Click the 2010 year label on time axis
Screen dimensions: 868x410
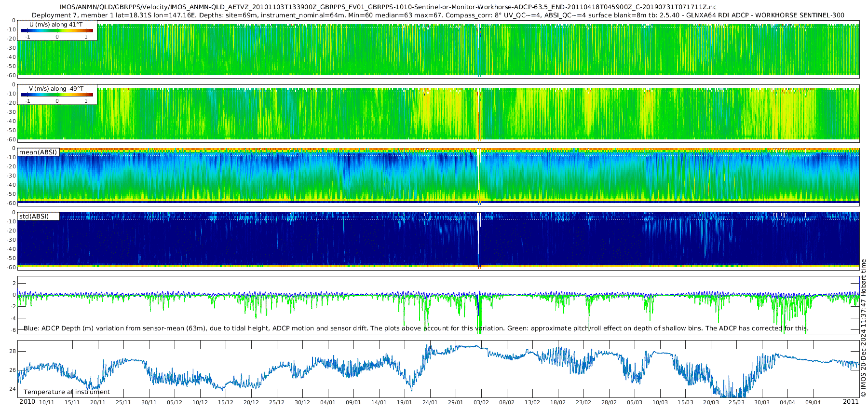(x=27, y=402)
